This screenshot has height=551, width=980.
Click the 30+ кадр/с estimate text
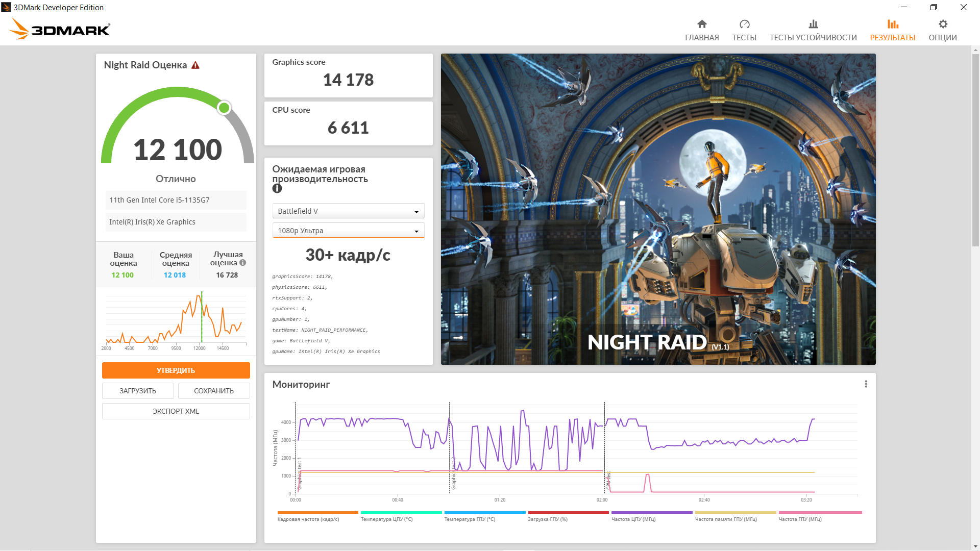coord(348,255)
